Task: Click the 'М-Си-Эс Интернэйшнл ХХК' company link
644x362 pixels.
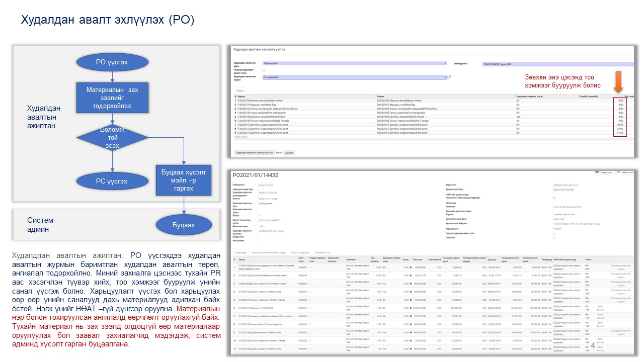Action: [x=568, y=207]
